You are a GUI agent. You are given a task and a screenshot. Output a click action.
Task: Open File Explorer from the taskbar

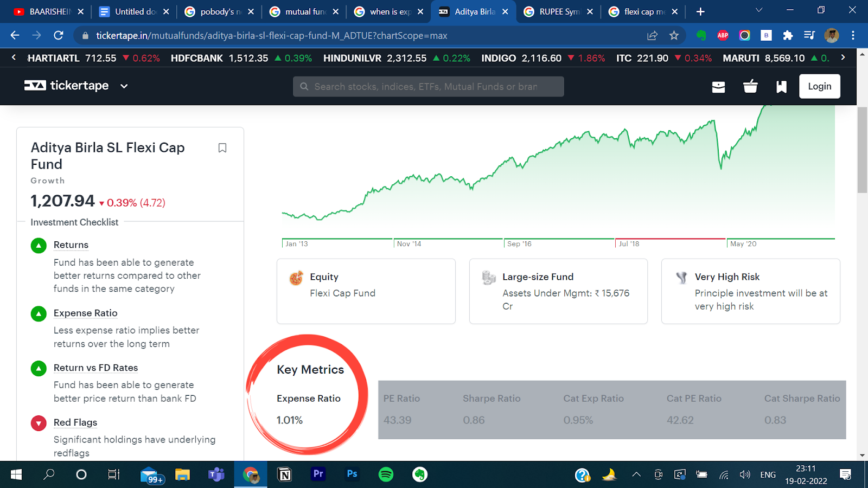(x=182, y=475)
